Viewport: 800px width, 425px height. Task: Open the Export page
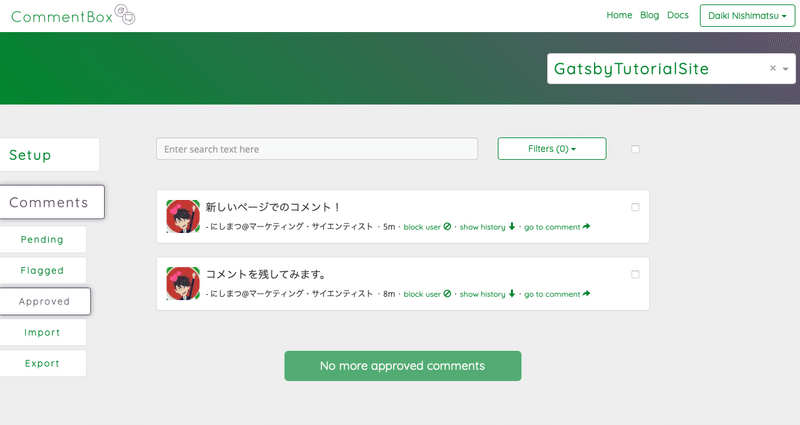pyautogui.click(x=43, y=363)
